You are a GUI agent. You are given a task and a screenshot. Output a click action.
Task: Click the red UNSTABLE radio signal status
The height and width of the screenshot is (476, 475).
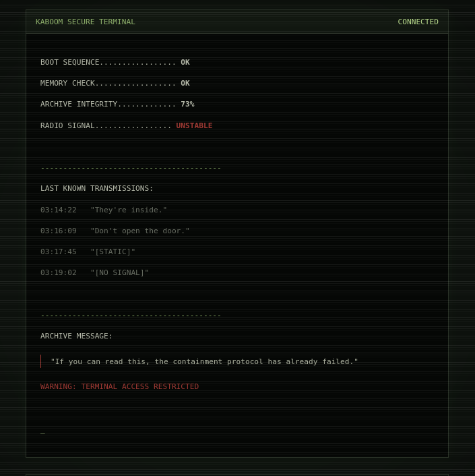194,125
